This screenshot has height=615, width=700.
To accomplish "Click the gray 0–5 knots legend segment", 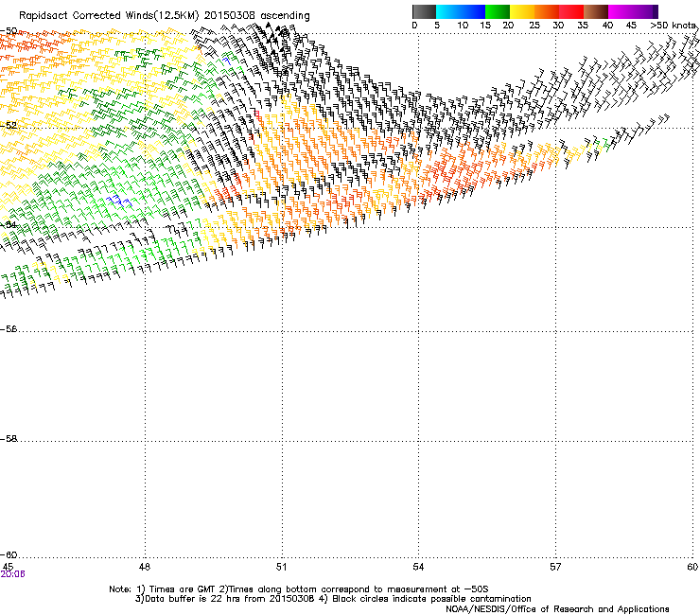I will (424, 11).
